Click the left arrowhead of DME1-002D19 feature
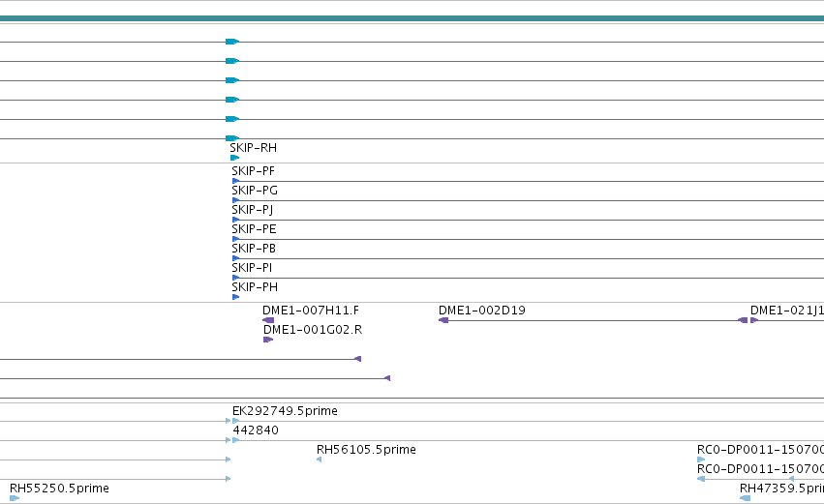This screenshot has width=824, height=504. [443, 320]
